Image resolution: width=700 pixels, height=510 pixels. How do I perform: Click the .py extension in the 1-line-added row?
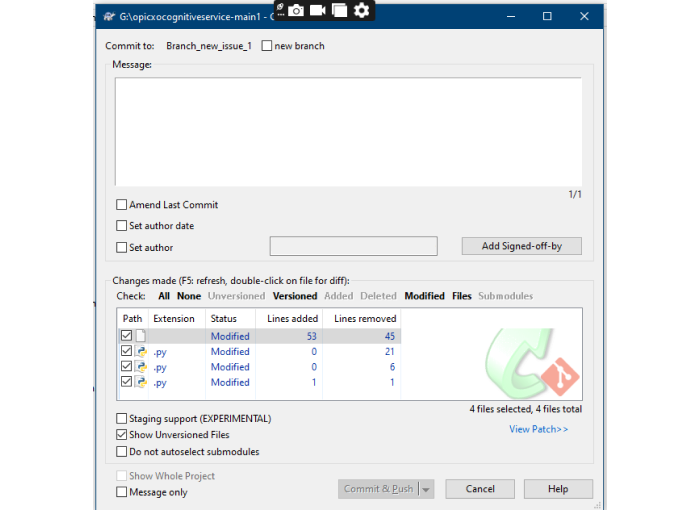pyautogui.click(x=160, y=383)
